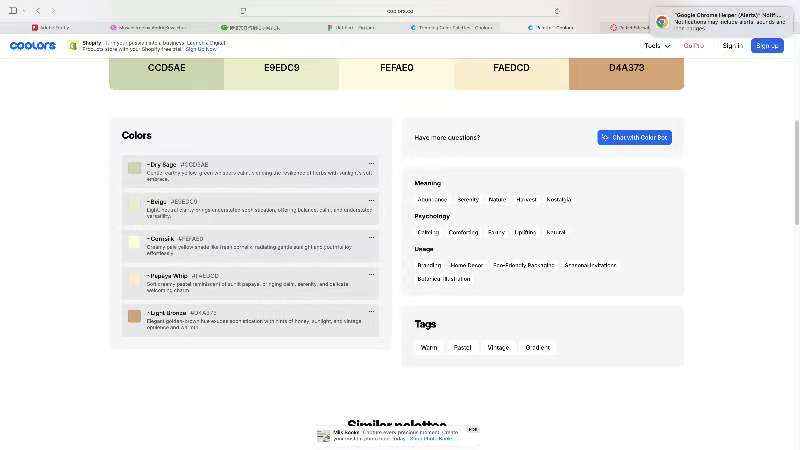
Task: Open the three-dot menu for Beige
Action: 371,201
